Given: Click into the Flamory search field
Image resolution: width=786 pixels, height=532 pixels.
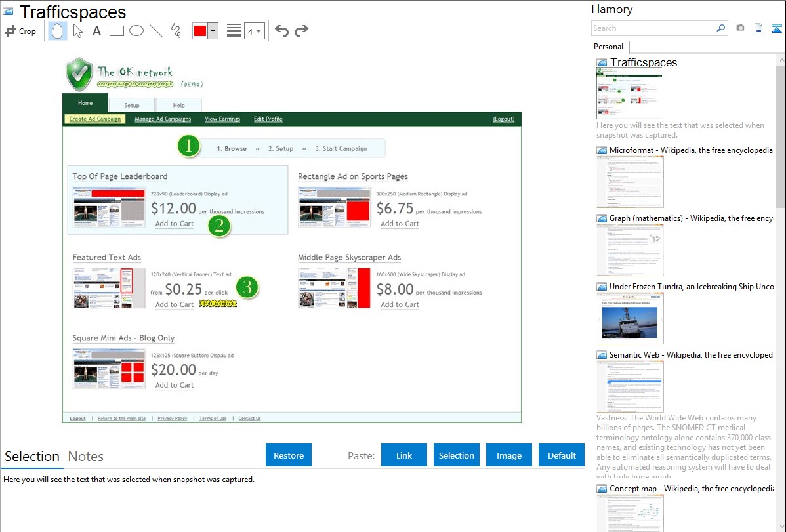Looking at the screenshot, I should click(653, 28).
